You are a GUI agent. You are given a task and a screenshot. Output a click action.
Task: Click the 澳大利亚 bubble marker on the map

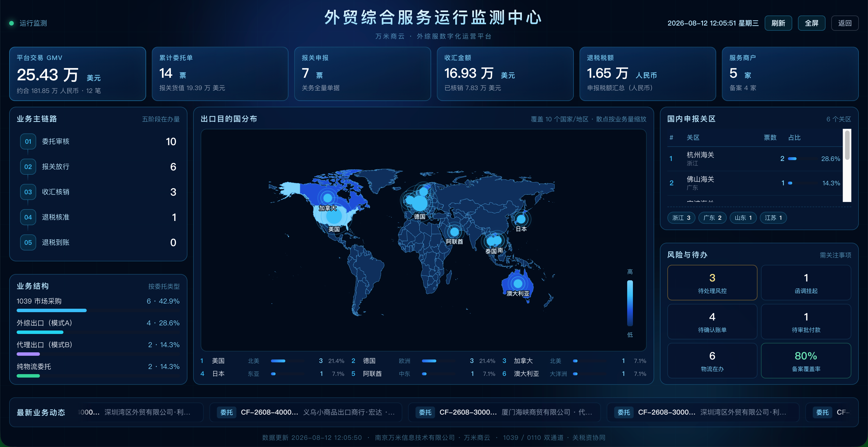(x=518, y=284)
